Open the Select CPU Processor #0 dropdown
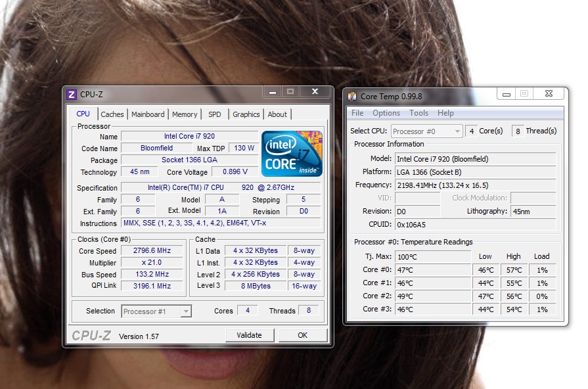This screenshot has height=389, width=588. [x=426, y=131]
